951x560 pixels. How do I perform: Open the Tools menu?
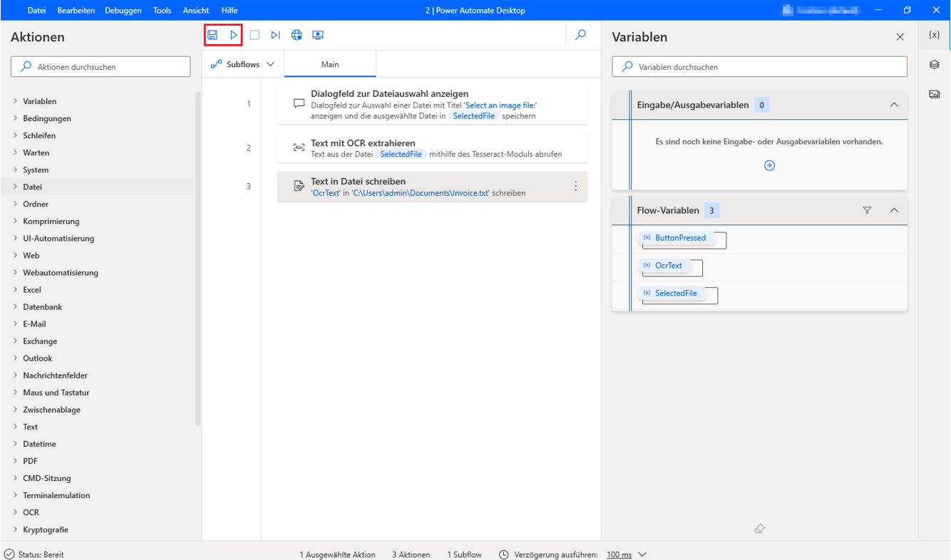pyautogui.click(x=162, y=11)
